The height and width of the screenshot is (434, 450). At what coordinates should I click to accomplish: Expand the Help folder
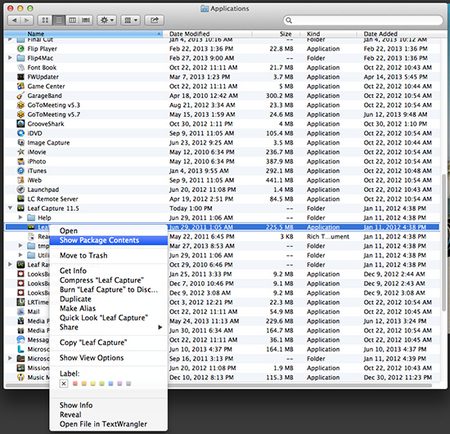(x=20, y=217)
